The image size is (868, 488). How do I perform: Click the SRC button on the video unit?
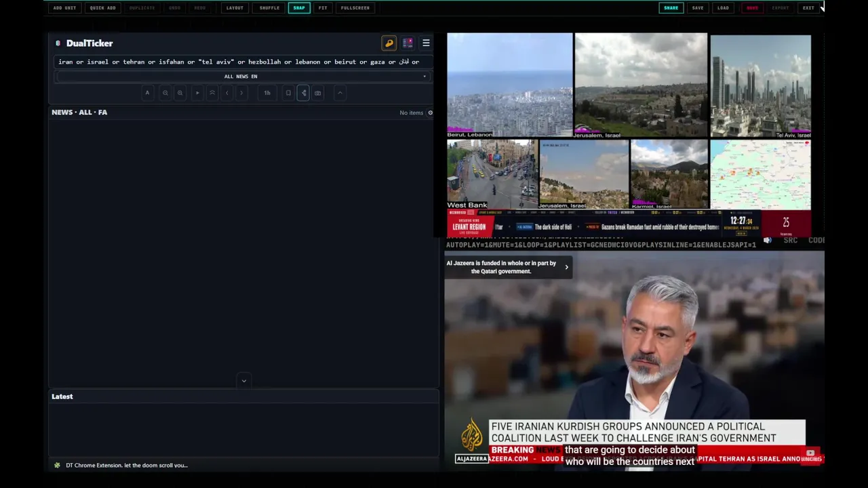790,241
